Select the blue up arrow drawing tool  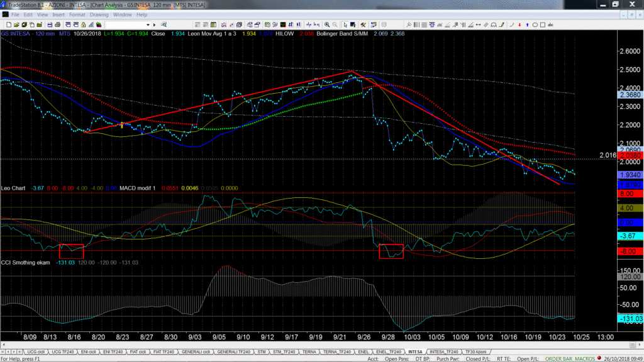pos(527,25)
